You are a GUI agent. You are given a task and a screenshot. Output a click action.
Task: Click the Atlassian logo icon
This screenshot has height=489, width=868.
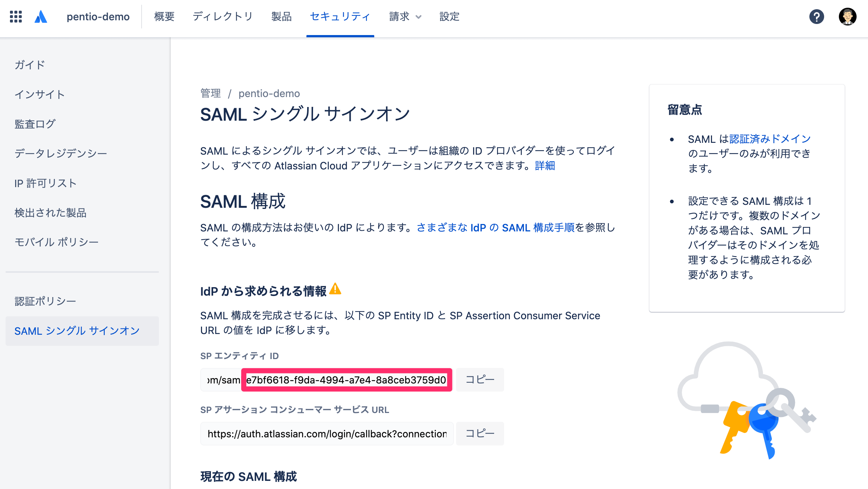click(41, 17)
